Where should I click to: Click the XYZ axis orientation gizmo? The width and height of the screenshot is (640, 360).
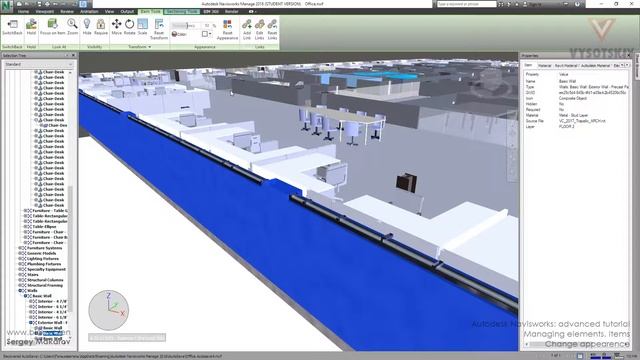(x=109, y=310)
